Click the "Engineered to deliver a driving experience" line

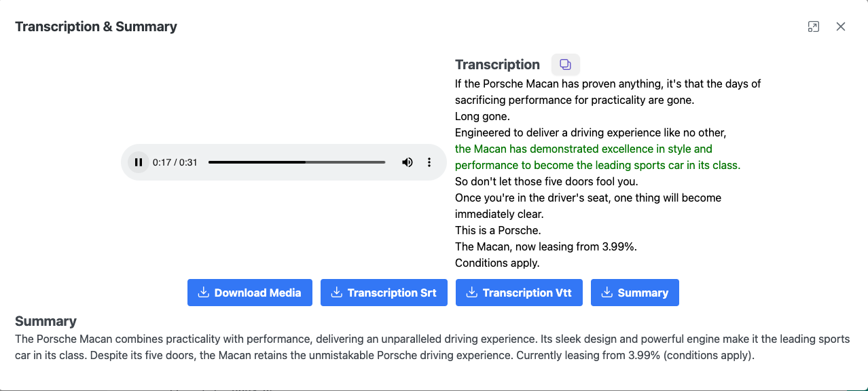[591, 132]
